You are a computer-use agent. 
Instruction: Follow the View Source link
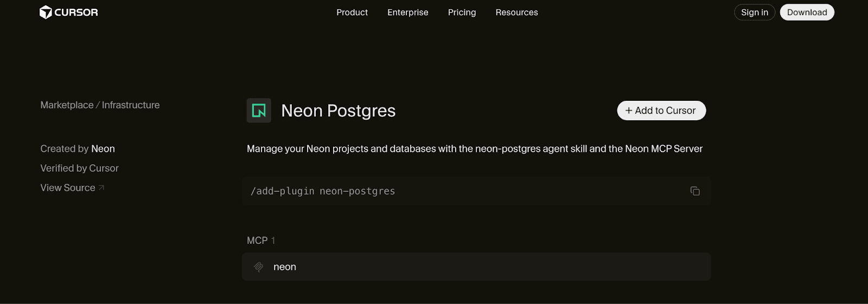68,187
